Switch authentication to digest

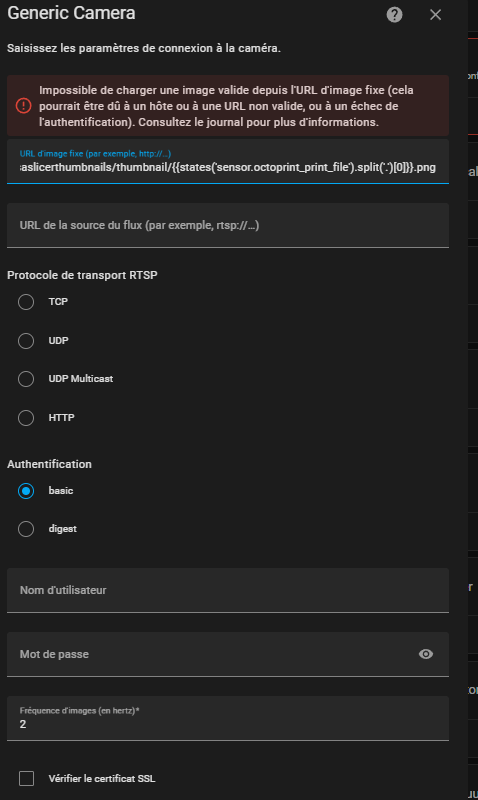26,529
